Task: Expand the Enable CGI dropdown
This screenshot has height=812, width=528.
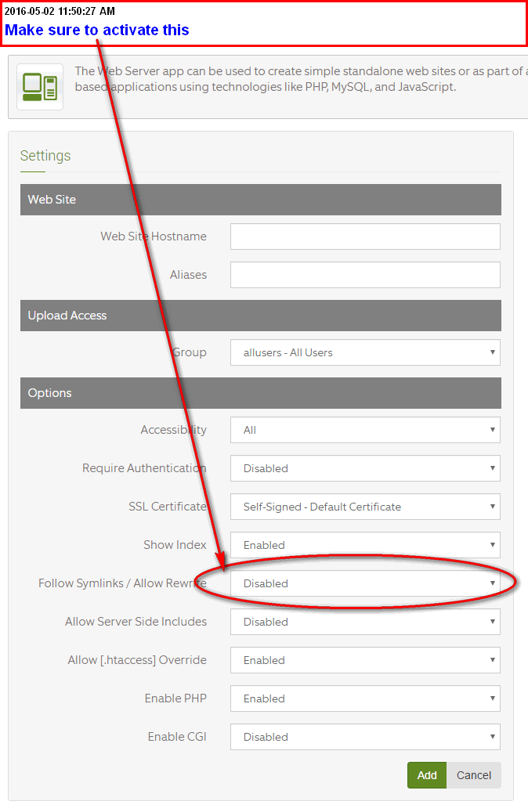Action: [365, 737]
